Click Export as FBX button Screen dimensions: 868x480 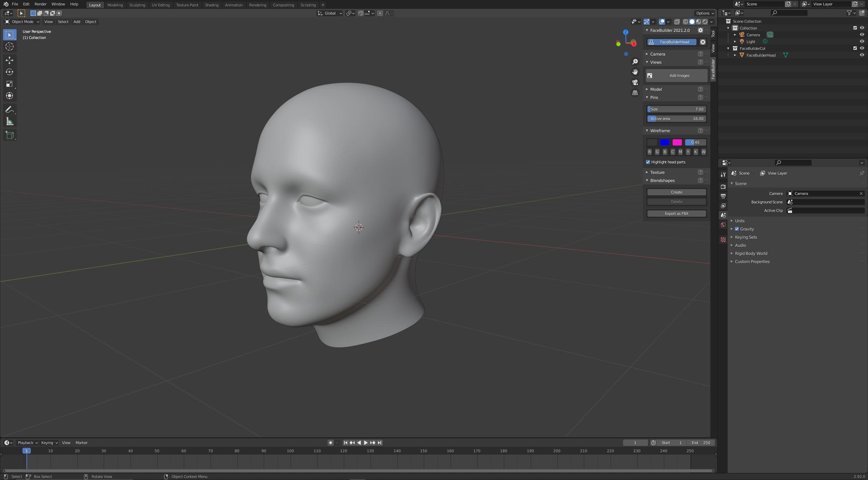676,214
